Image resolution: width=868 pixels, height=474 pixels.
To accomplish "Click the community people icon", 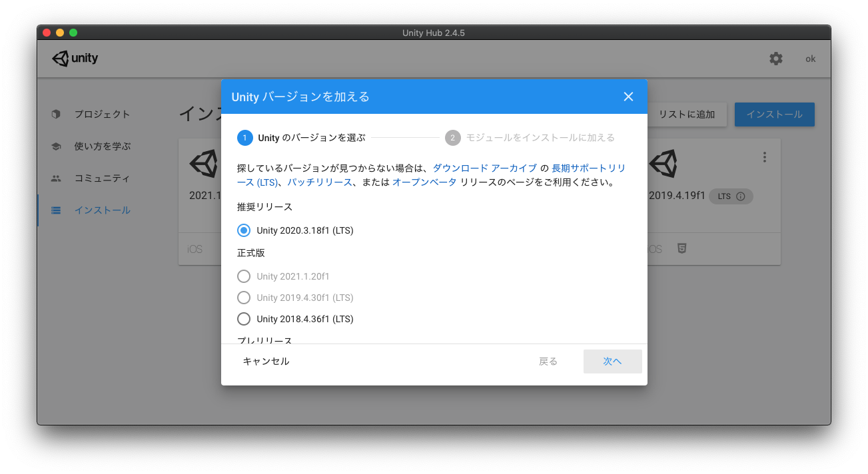I will 56,178.
